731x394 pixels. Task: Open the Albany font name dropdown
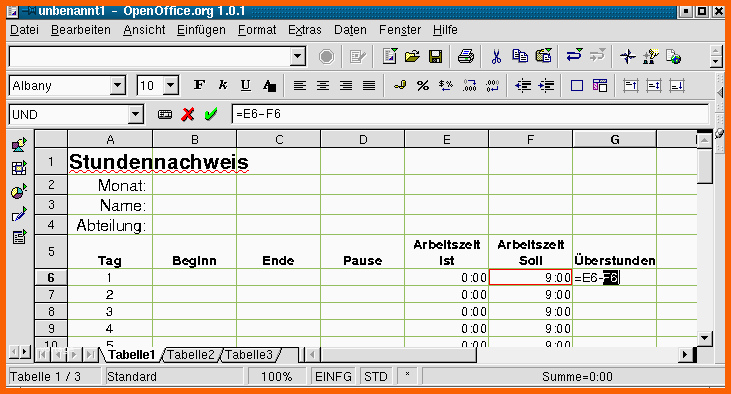[117, 86]
